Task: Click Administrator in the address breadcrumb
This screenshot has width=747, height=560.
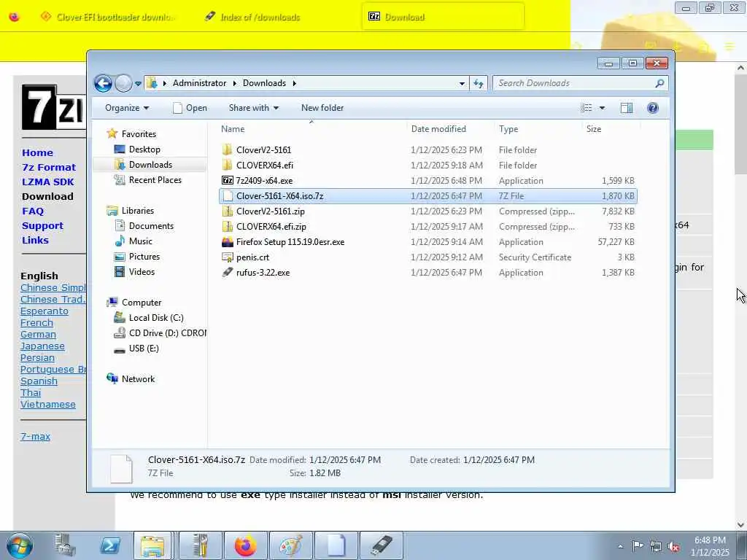Action: (199, 83)
